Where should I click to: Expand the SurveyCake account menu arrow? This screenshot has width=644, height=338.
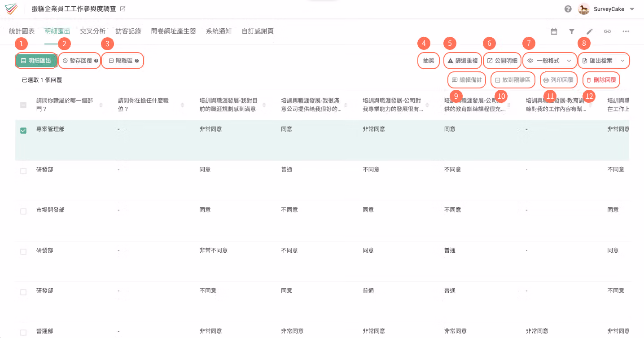pyautogui.click(x=632, y=9)
